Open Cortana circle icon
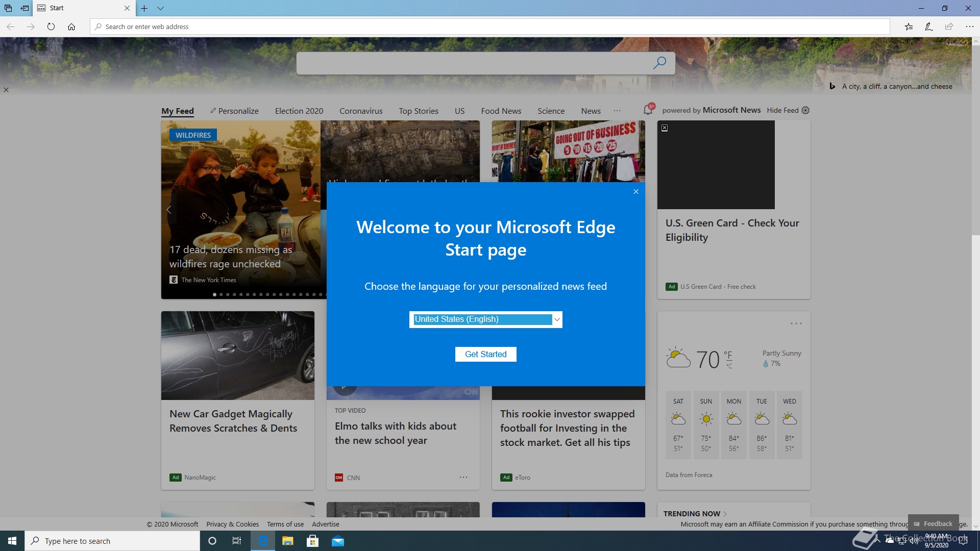The image size is (980, 551). click(x=212, y=541)
